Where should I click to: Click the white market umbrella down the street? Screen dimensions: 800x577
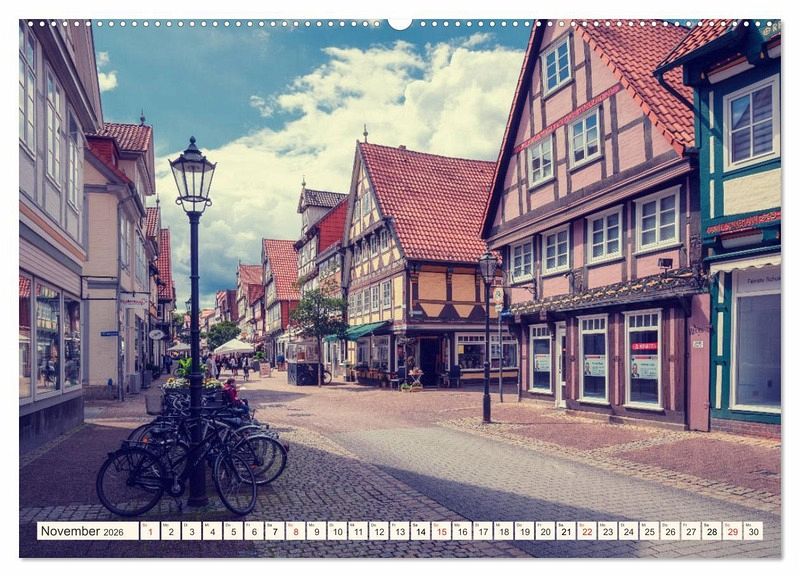234,346
